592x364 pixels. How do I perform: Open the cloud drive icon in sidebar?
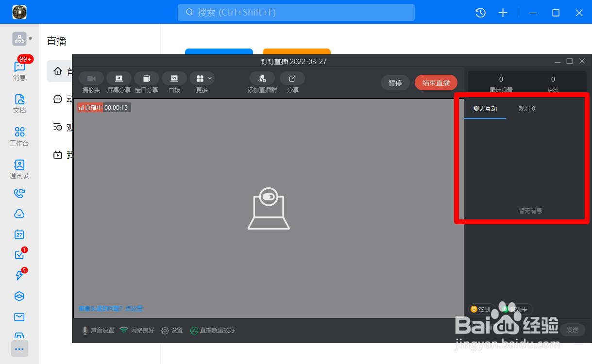coord(19,214)
